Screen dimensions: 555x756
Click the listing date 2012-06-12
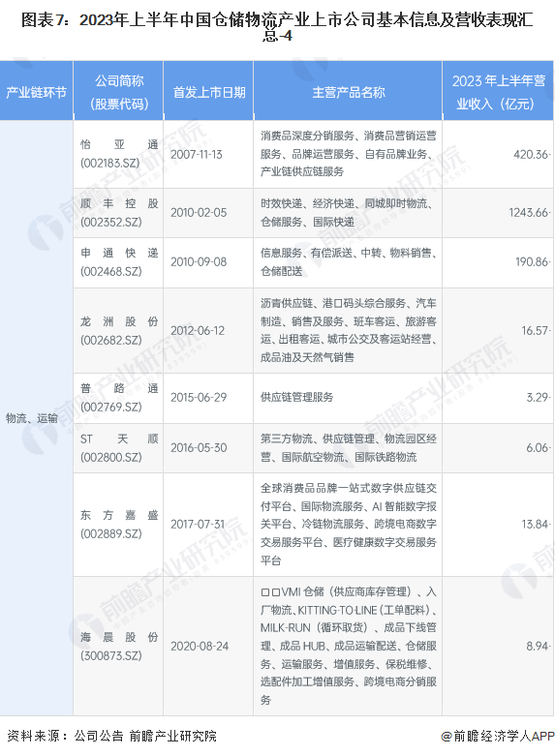pos(198,331)
